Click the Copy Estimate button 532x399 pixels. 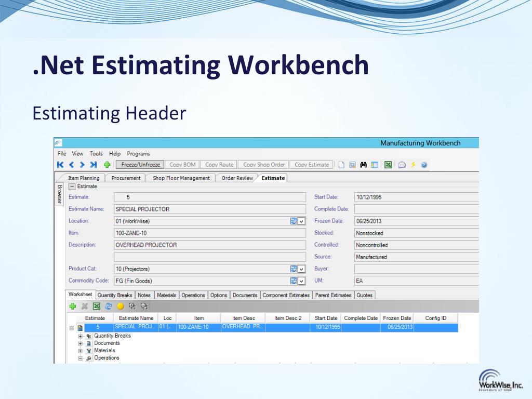(x=312, y=165)
